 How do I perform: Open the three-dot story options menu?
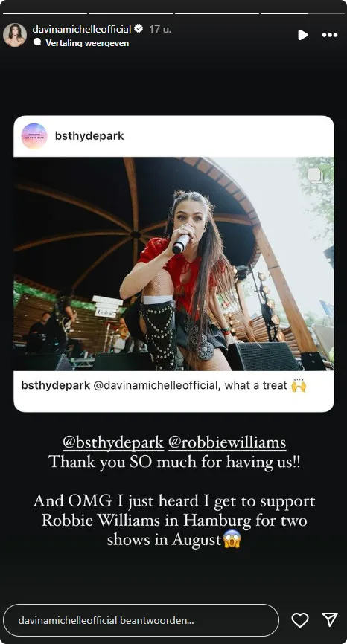[x=330, y=35]
